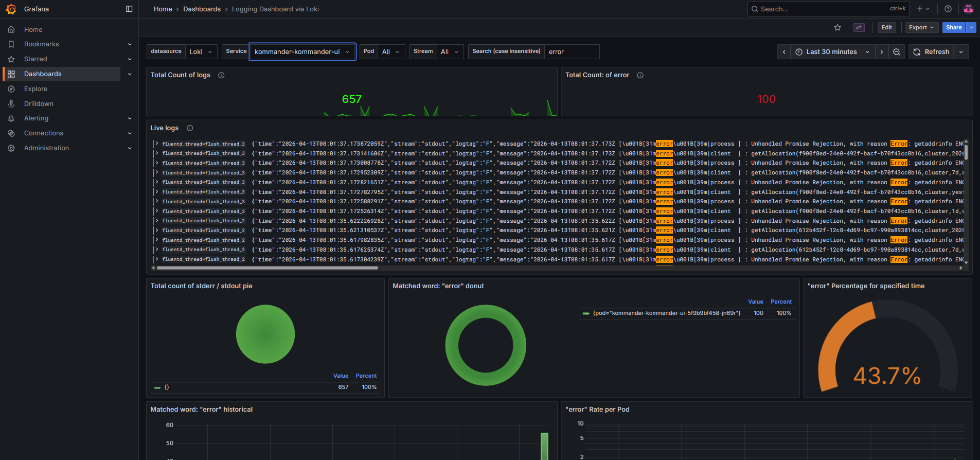
Task: Open Administration in sidebar menu
Action: pos(46,148)
